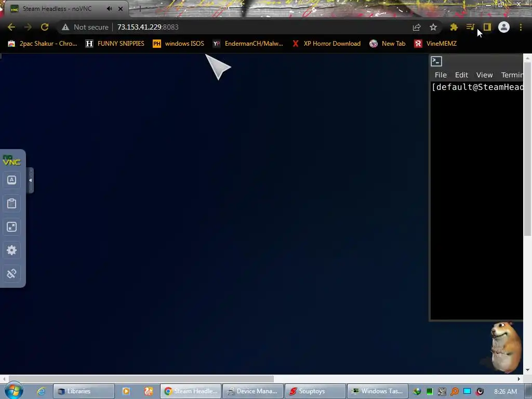Viewport: 532px width, 399px height.
Task: Click the green CPU meter tray icon
Action: coord(430,392)
